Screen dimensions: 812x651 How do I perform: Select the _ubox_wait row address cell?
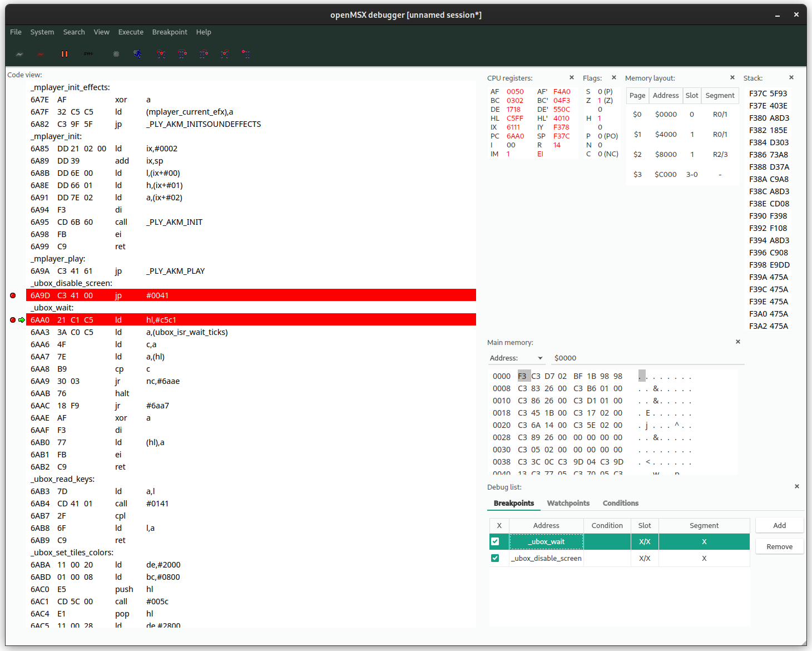click(x=546, y=541)
